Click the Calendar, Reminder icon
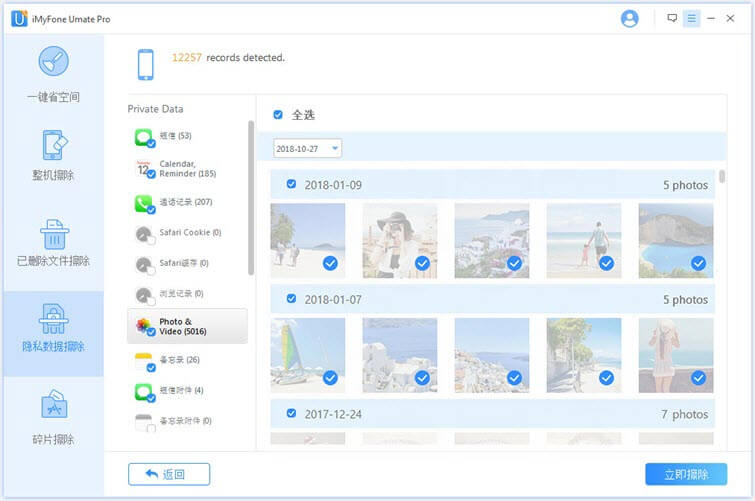This screenshot has height=501, width=755. point(144,169)
